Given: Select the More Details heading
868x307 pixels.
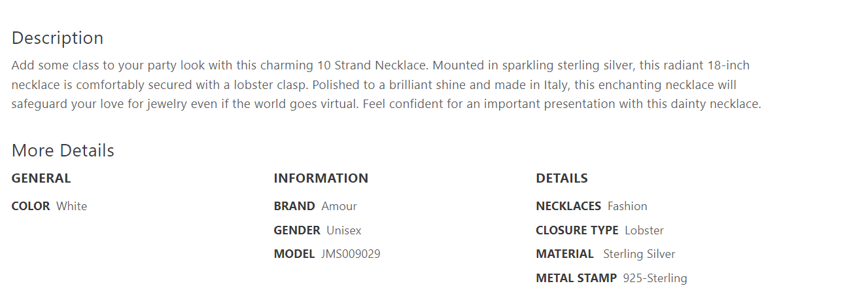Looking at the screenshot, I should [x=63, y=151].
